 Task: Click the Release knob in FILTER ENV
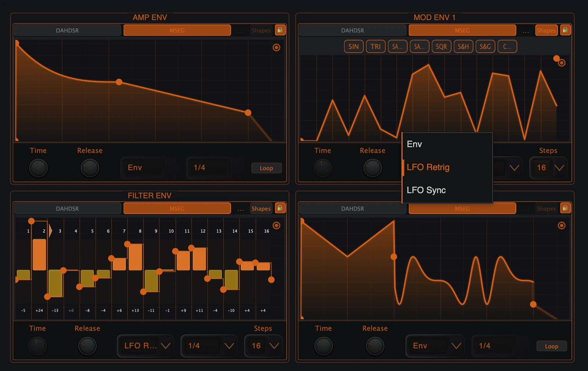(x=87, y=346)
